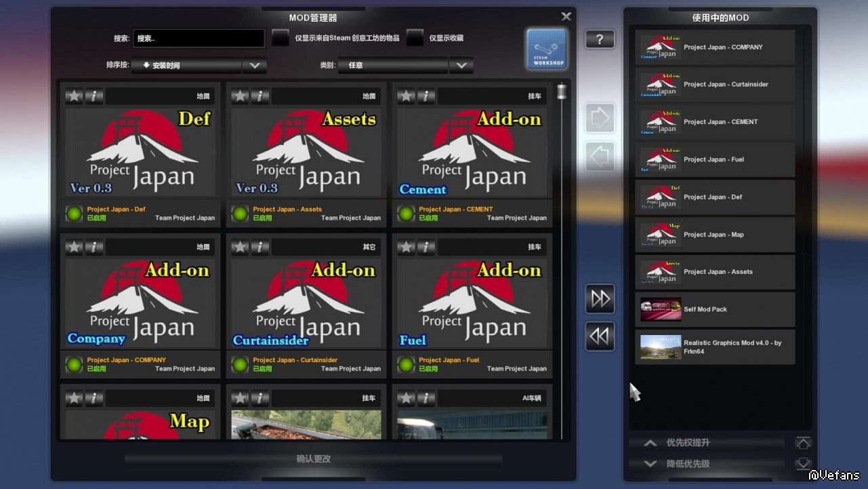Toggle 仅显示来自Steam创意工坊的物品 checkbox
Image resolution: width=868 pixels, height=489 pixels.
[x=281, y=38]
